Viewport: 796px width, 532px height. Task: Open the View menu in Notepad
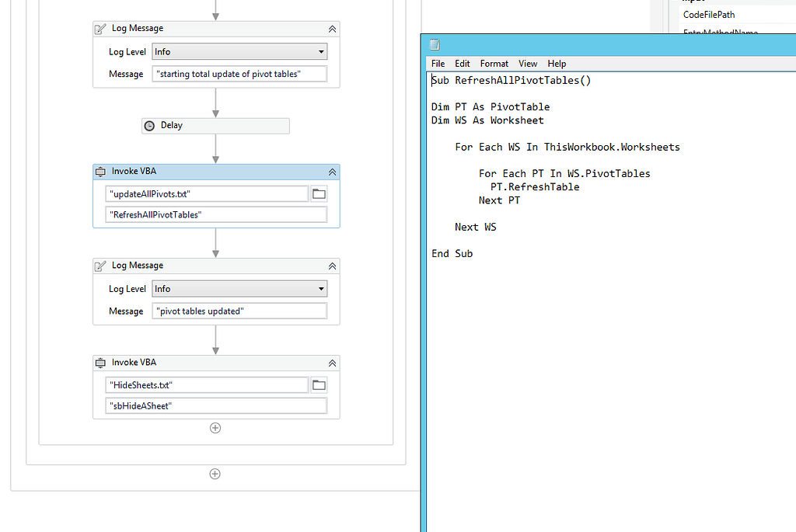tap(528, 63)
